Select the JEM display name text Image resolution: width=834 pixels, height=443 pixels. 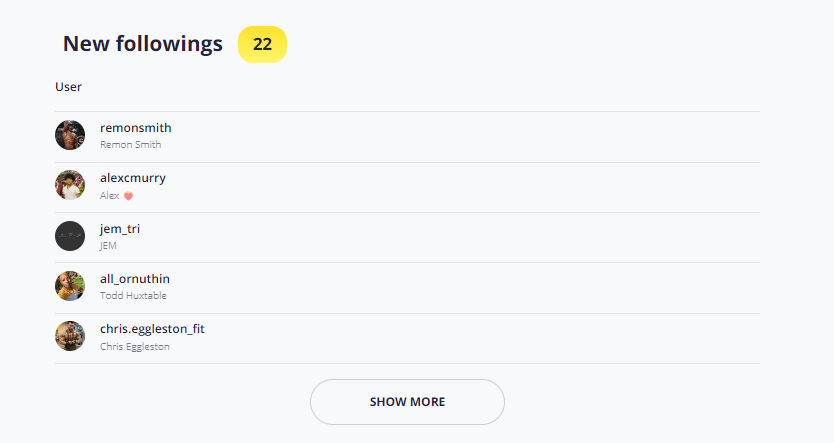click(108, 246)
